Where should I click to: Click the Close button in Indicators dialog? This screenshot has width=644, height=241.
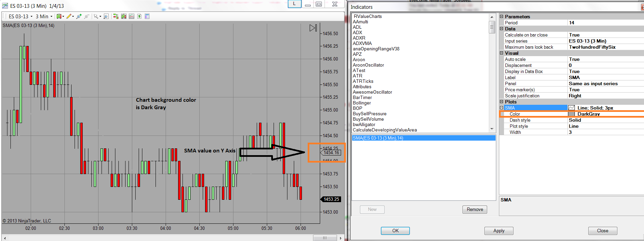point(603,231)
